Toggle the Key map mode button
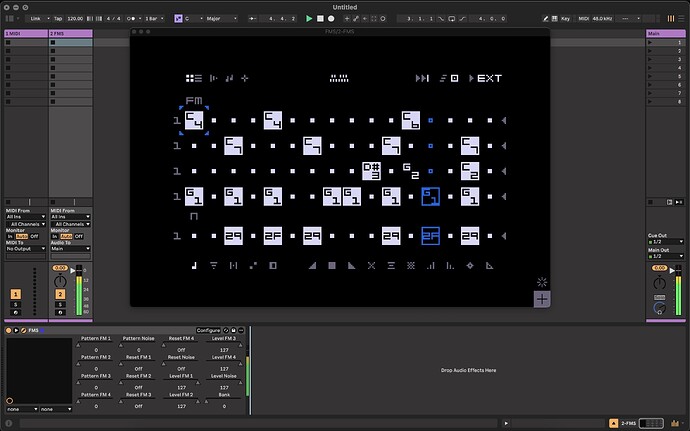The image size is (690, 431). click(565, 18)
